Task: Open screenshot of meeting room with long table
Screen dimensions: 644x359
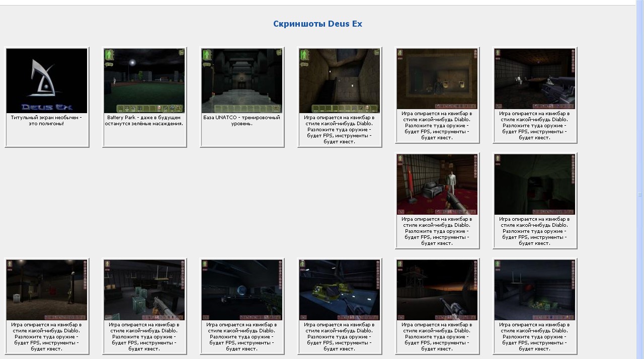Action: (x=535, y=79)
